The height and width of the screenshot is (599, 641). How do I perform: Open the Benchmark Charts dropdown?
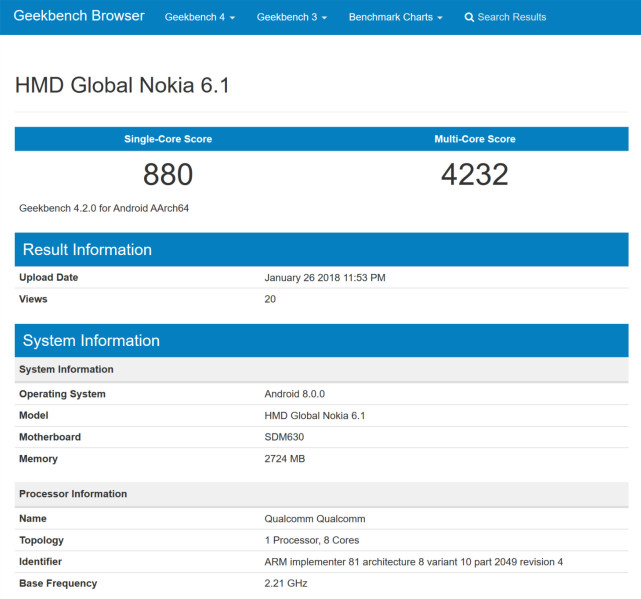pyautogui.click(x=396, y=17)
